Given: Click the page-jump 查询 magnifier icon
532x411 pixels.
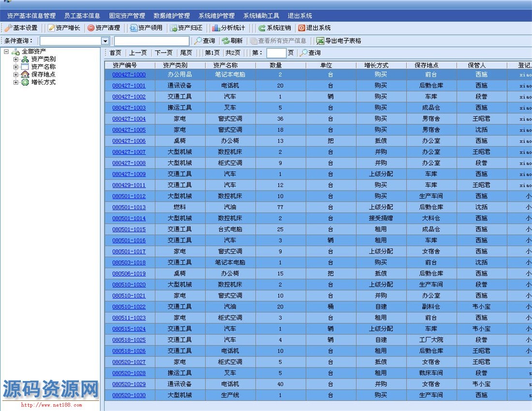Looking at the screenshot, I should click(304, 53).
